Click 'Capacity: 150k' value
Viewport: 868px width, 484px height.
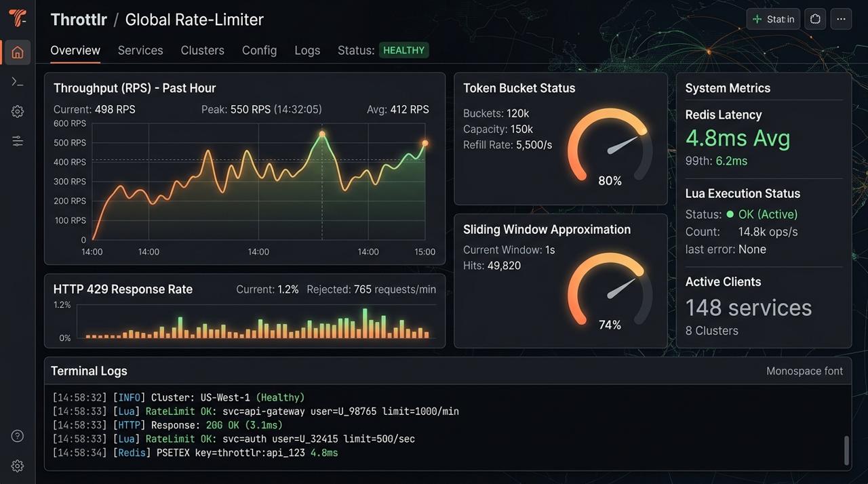point(498,129)
